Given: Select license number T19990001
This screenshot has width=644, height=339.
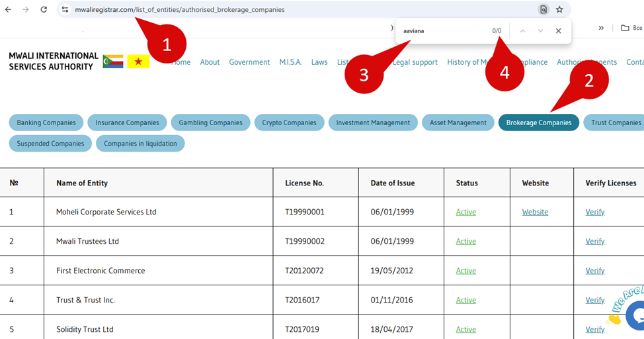Looking at the screenshot, I should (304, 212).
